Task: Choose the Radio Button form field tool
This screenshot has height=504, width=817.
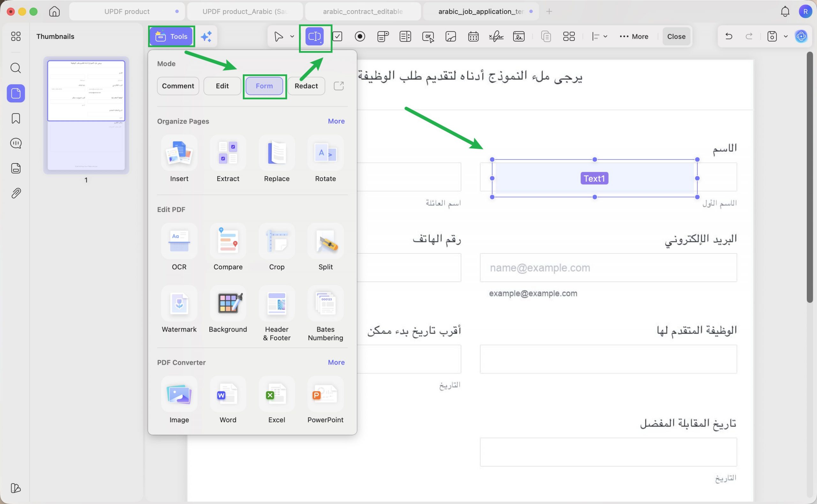Action: tap(360, 36)
